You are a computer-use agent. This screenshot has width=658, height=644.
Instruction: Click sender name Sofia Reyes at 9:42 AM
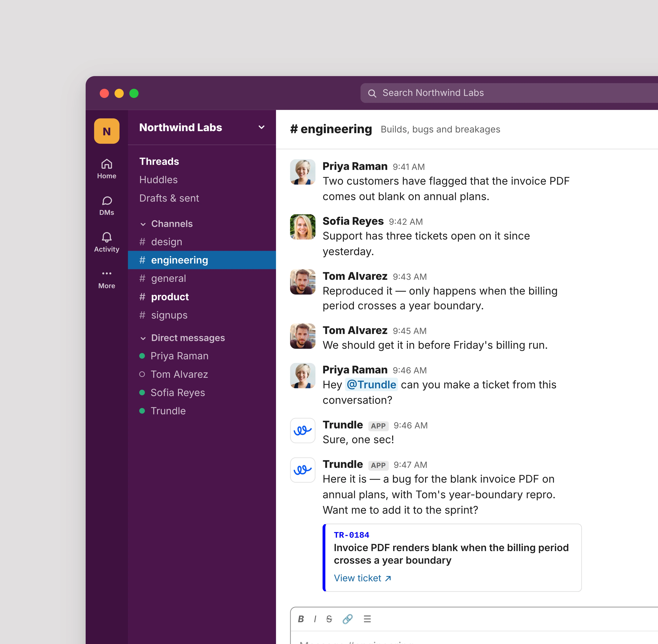[353, 221]
